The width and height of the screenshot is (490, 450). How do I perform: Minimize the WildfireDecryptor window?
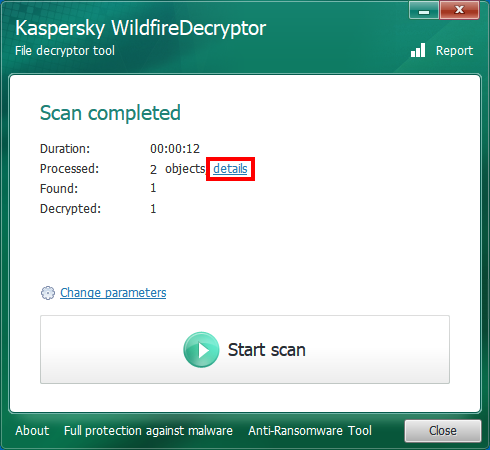424,10
